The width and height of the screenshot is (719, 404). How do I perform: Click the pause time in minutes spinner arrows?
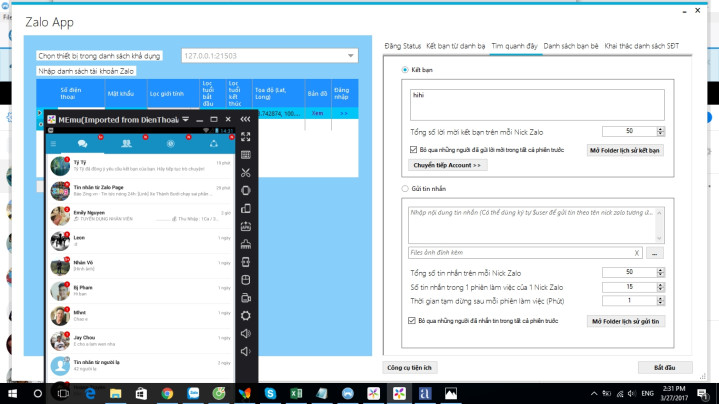click(x=660, y=301)
